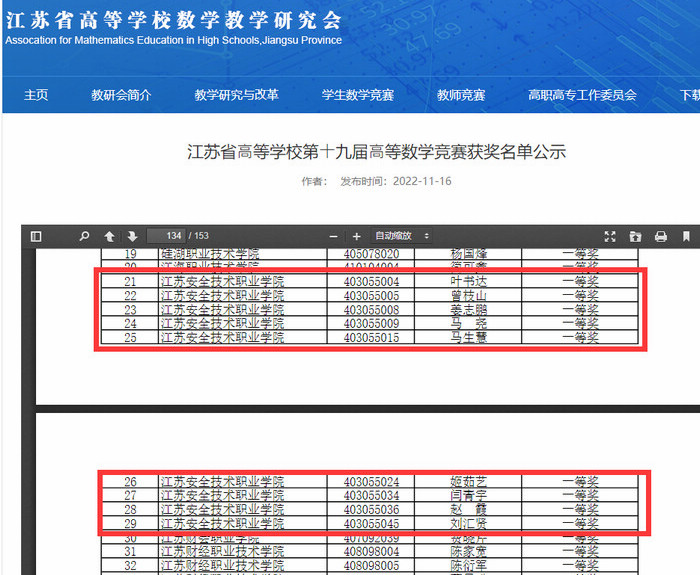Open the 教研会简介 menu item
700x575 pixels.
121,95
